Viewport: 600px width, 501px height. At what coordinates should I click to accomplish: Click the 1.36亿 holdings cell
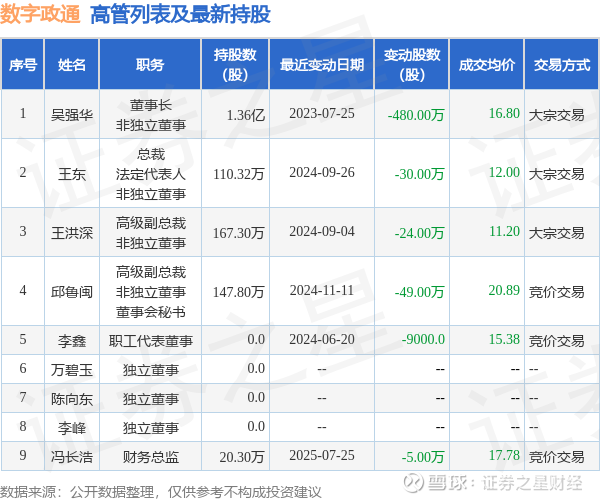(x=246, y=115)
